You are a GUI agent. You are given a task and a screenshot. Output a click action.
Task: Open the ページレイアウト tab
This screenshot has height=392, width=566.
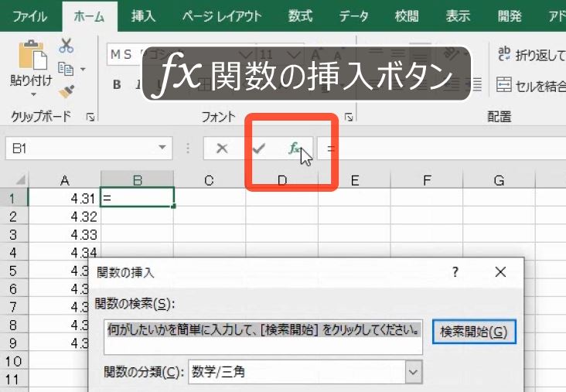[222, 16]
